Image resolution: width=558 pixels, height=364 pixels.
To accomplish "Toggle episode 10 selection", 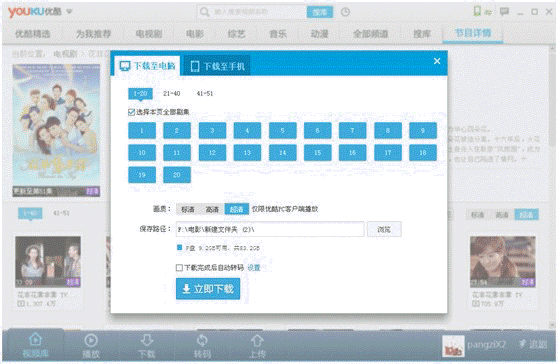I will [142, 153].
